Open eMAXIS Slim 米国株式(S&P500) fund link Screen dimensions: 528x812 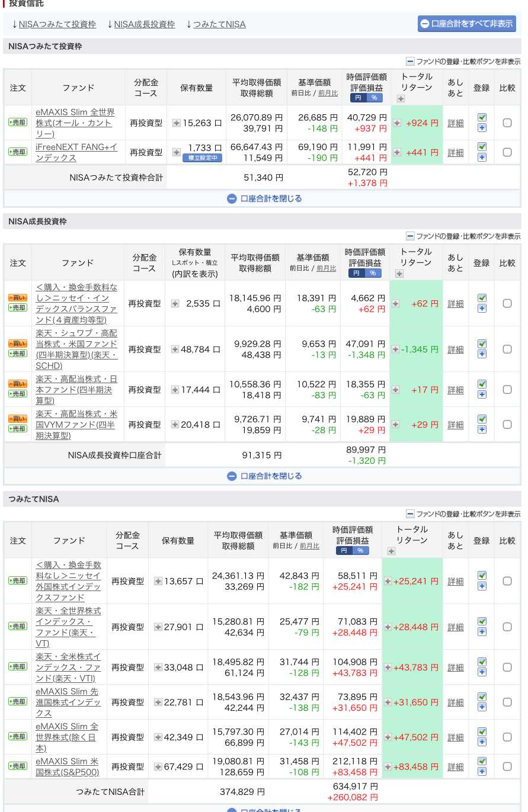tap(67, 766)
